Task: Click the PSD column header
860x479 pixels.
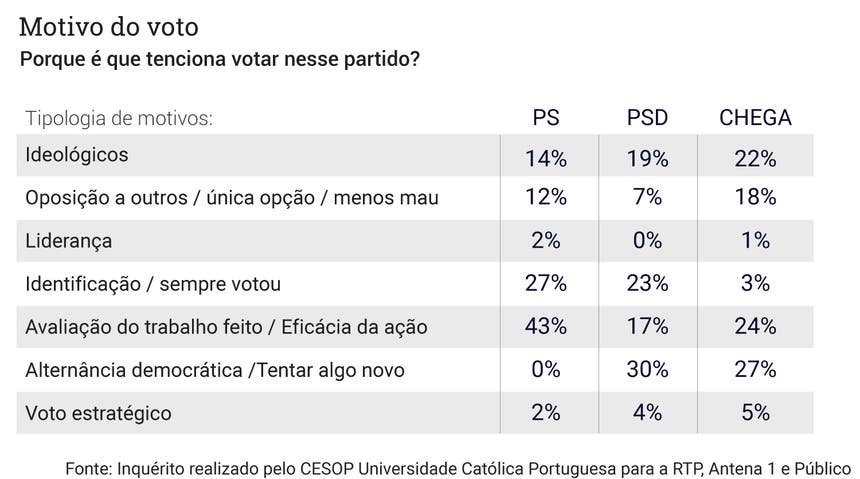Action: click(x=647, y=118)
